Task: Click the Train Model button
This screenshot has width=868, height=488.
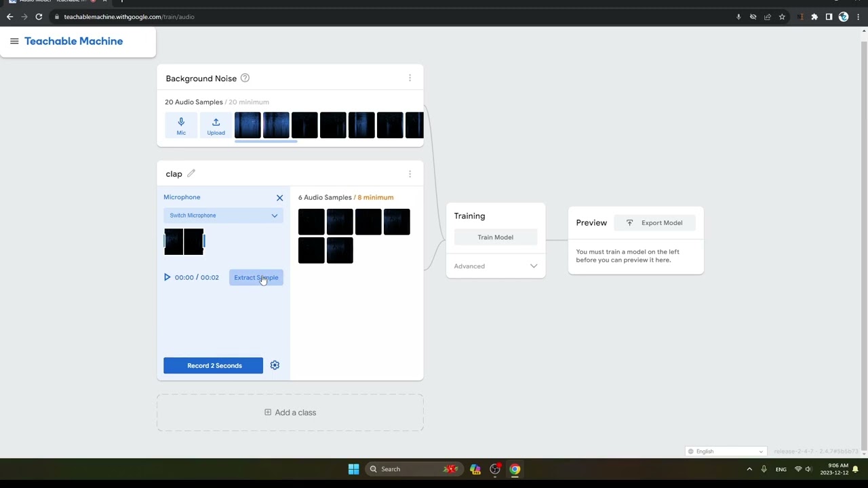Action: (x=495, y=237)
